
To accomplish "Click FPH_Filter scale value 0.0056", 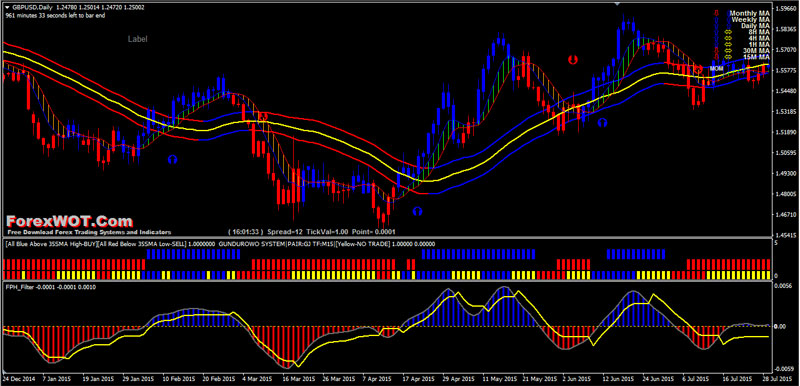I will (784, 287).
